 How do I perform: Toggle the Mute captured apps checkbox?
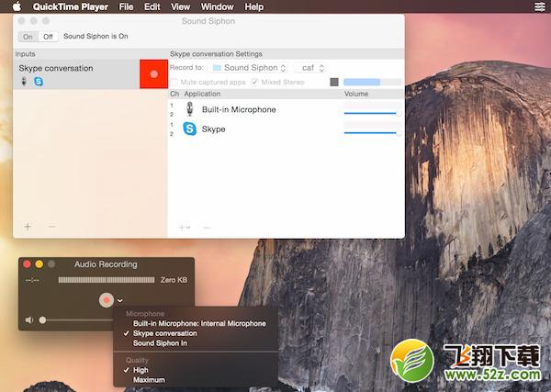pyautogui.click(x=174, y=83)
